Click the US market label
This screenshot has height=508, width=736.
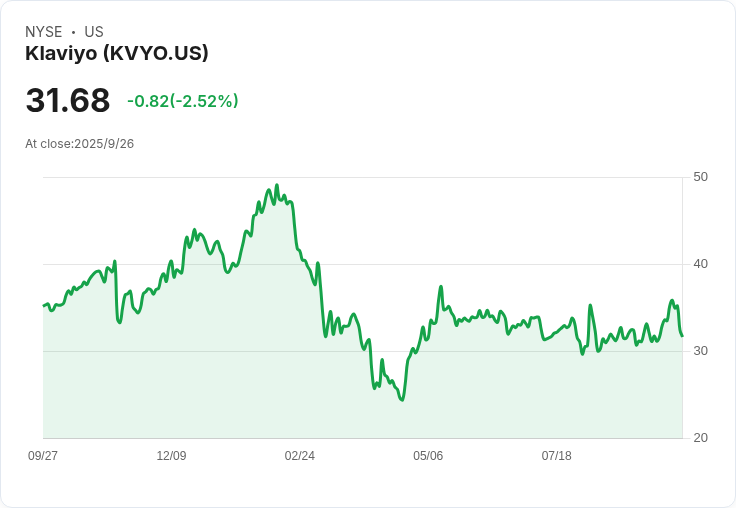pyautogui.click(x=94, y=32)
